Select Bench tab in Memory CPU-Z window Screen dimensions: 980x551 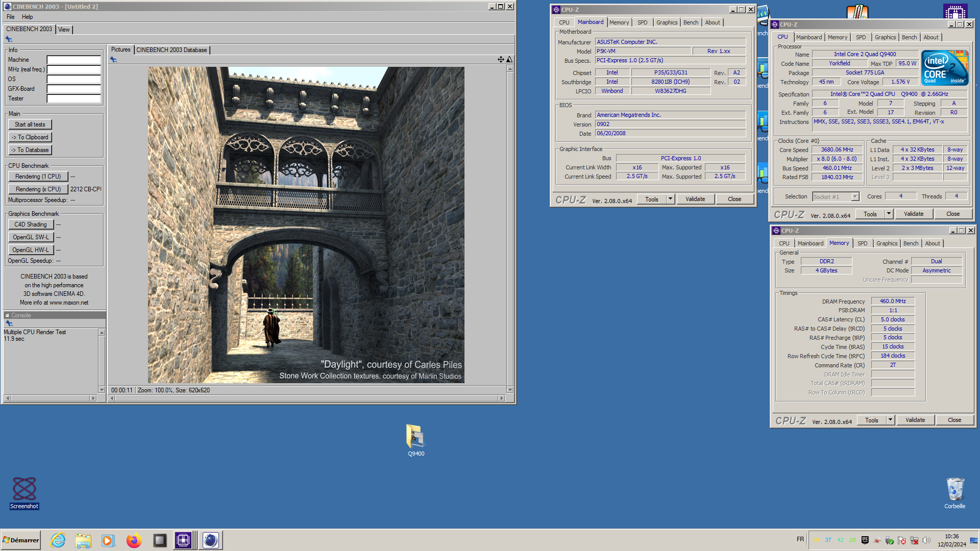(x=911, y=243)
